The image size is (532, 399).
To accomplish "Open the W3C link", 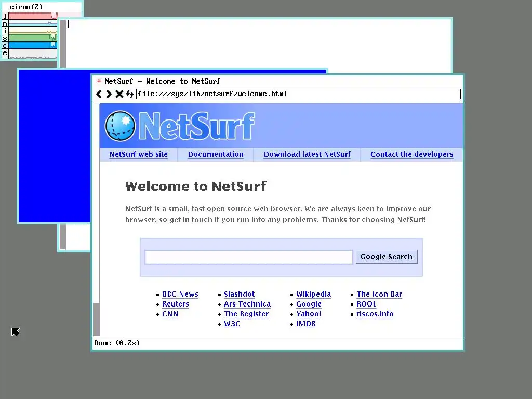I will point(232,324).
